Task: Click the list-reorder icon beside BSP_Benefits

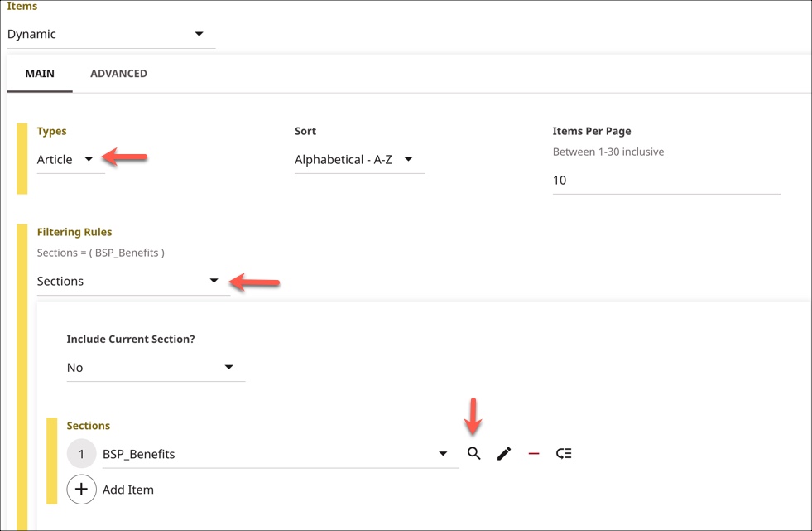Action: 564,454
